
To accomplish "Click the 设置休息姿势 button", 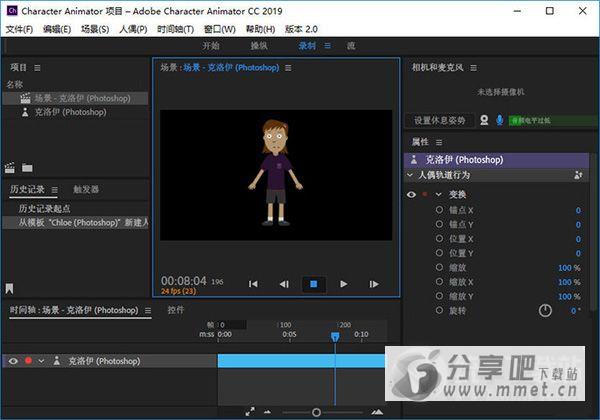I will (x=439, y=120).
